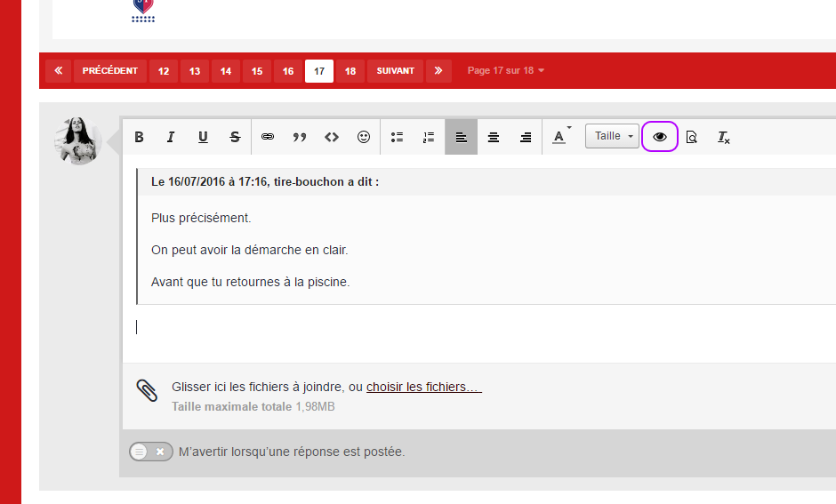Click the 'Taille maximale totale 1,98MB' text
Screen dimensions: 836x504
(253, 406)
